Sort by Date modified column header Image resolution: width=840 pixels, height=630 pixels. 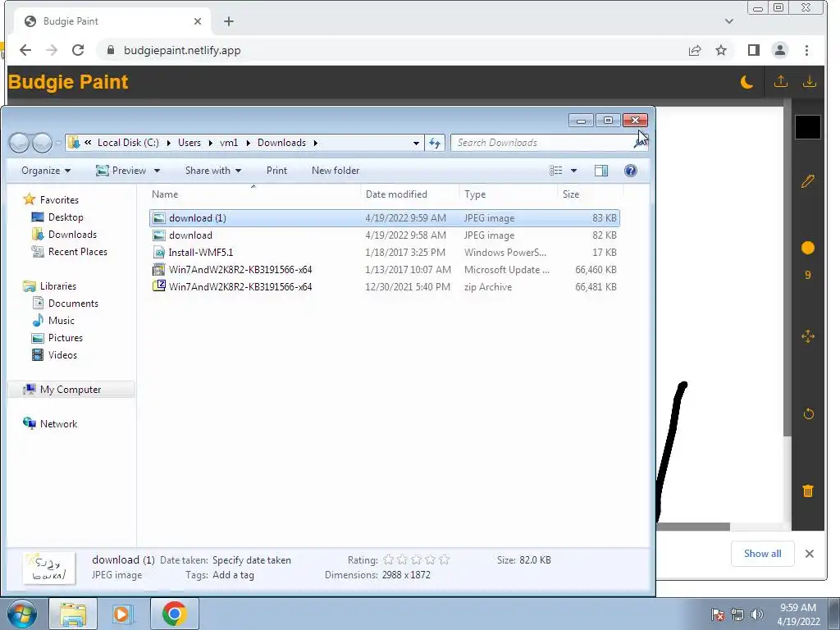coord(410,194)
